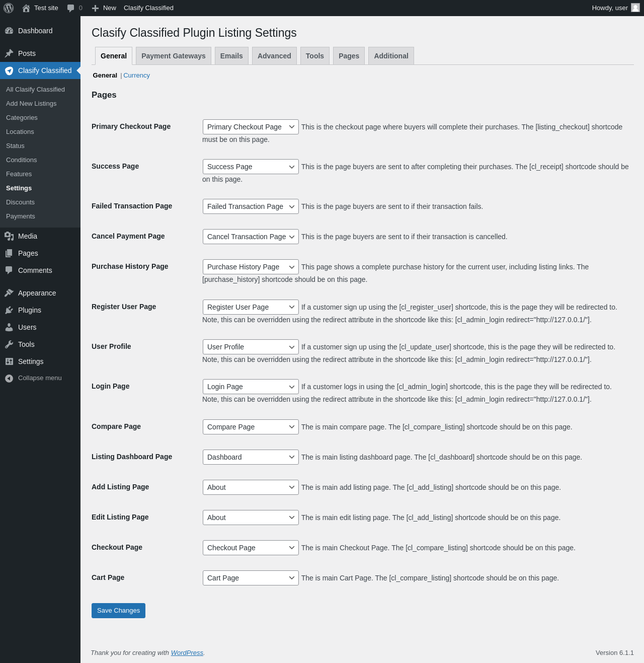Click the Save Changes button

point(118,611)
